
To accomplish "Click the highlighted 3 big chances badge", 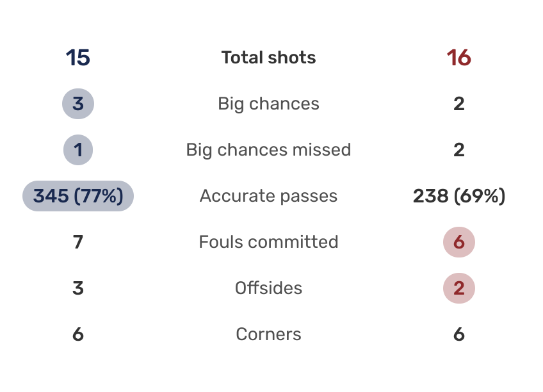I will click(78, 104).
